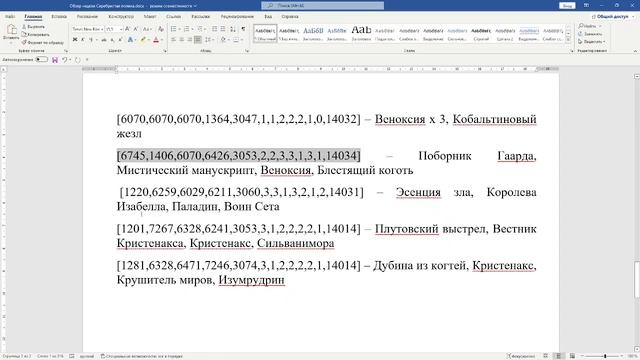Expand the styles gallery arrow
The width and height of the screenshot is (640, 360).
pos(568,40)
